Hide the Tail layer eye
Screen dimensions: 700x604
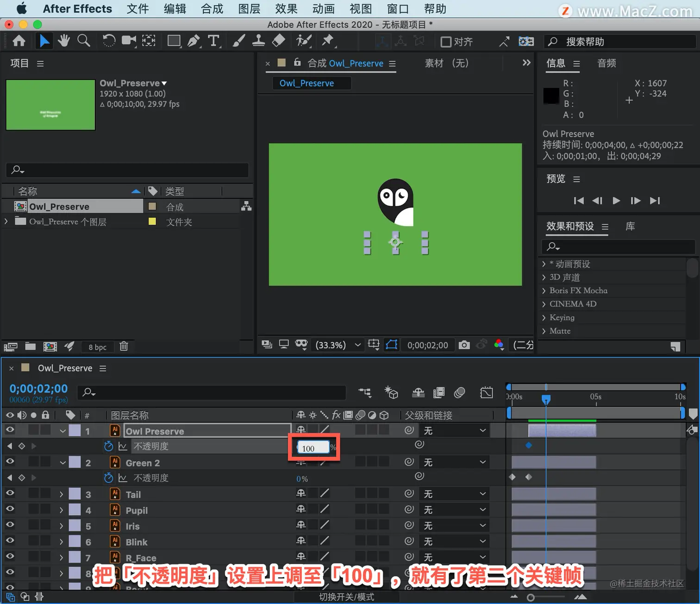click(10, 493)
